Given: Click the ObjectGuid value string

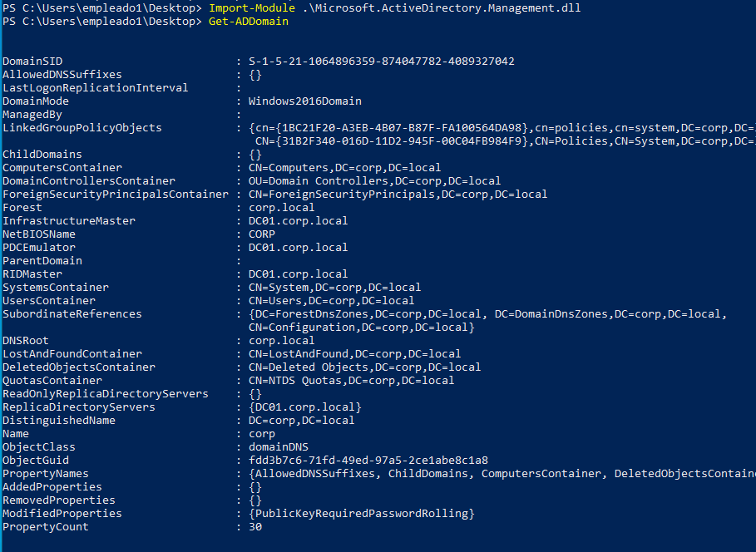Looking at the screenshot, I should pyautogui.click(x=368, y=461).
